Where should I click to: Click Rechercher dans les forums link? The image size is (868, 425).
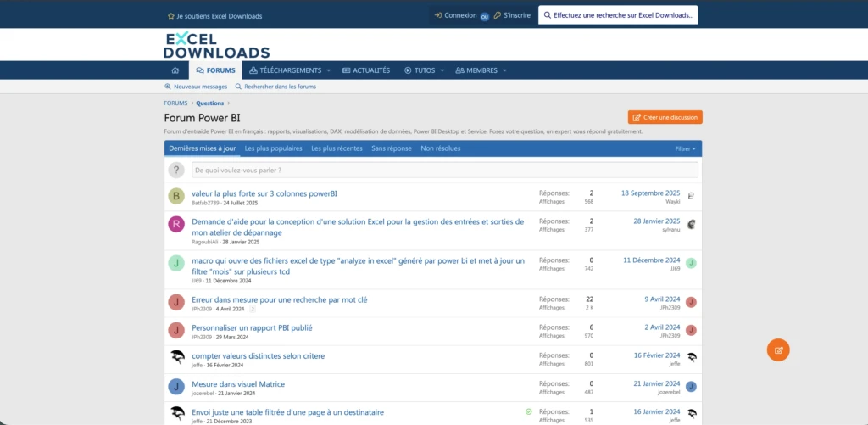275,87
